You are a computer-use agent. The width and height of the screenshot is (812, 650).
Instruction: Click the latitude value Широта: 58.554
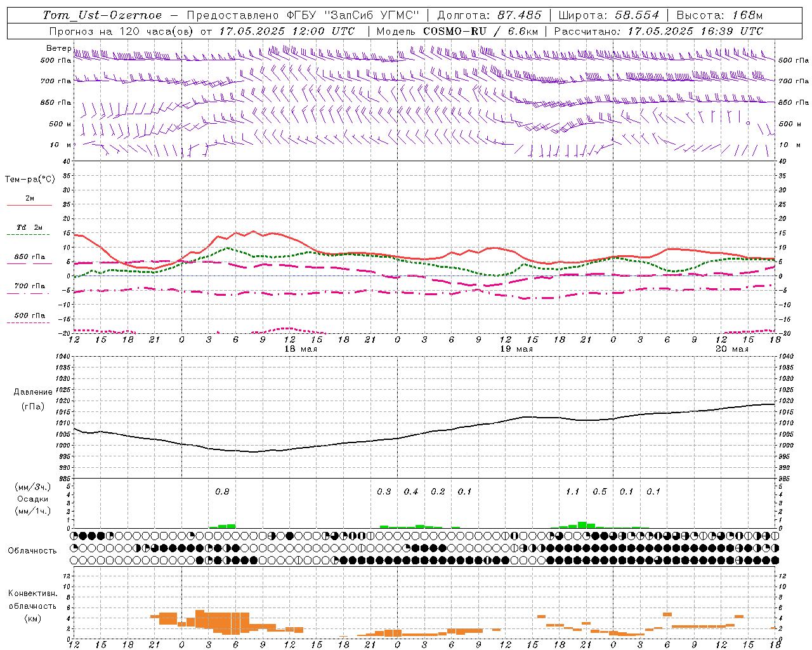[608, 15]
